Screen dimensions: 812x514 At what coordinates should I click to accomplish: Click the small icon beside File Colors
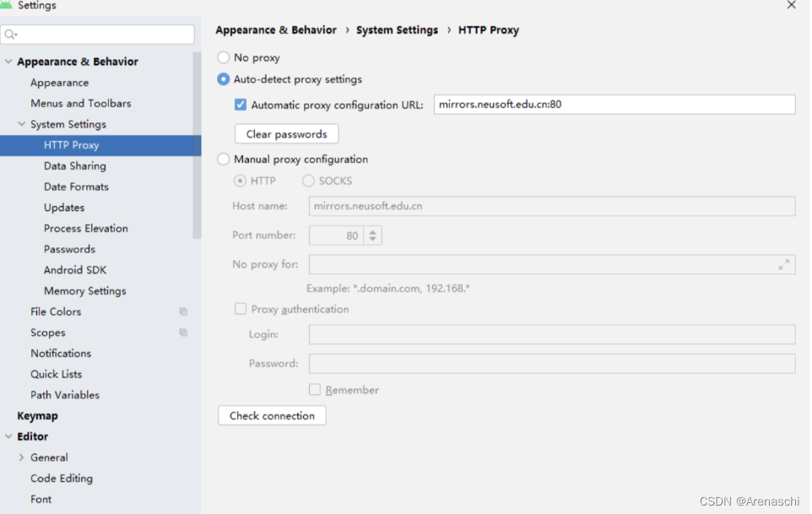coord(183,311)
